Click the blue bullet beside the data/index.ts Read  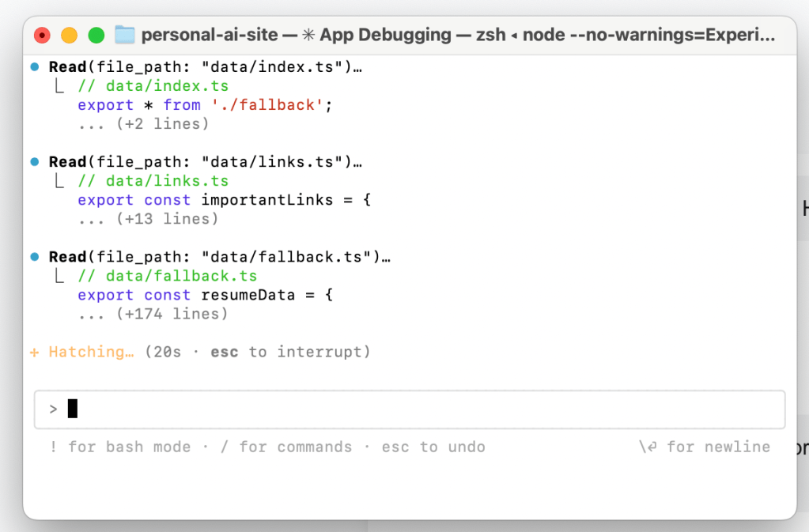click(x=34, y=67)
